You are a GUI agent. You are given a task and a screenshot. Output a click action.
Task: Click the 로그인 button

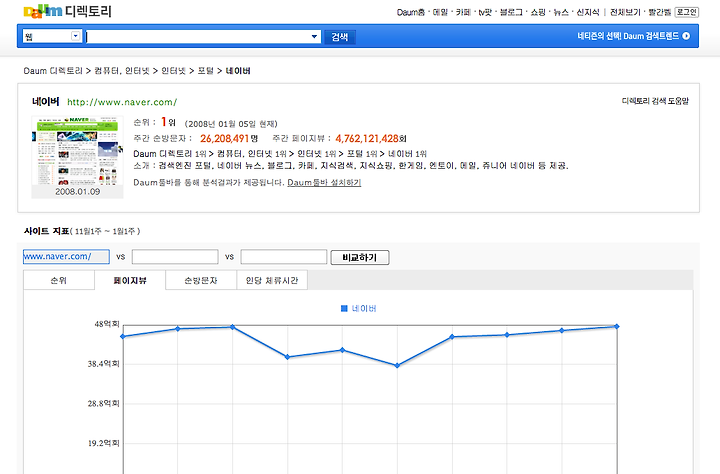point(686,12)
